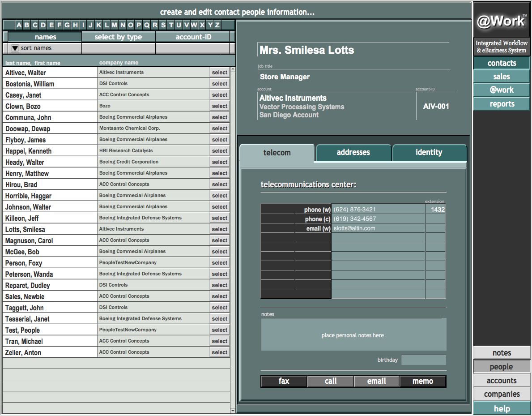Click the birthday input field

coord(423,360)
